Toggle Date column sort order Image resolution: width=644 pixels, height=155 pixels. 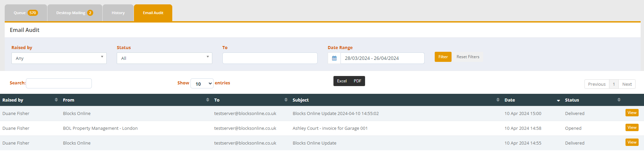coord(532,100)
